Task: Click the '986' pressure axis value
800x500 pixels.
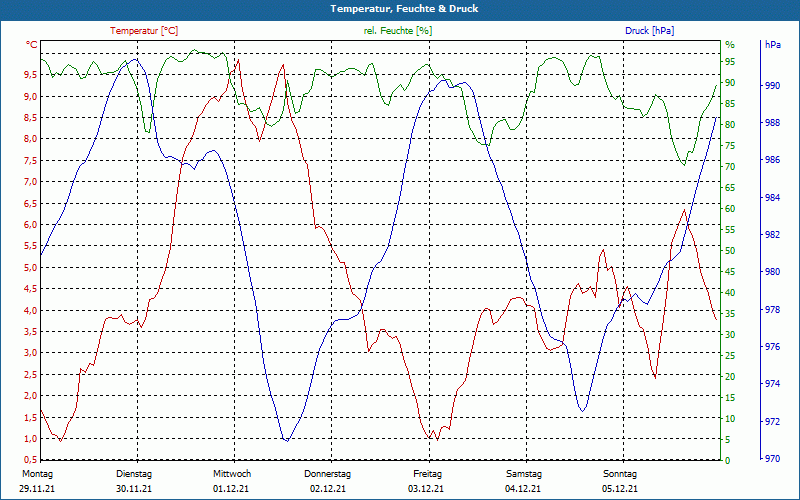Action: [x=772, y=160]
